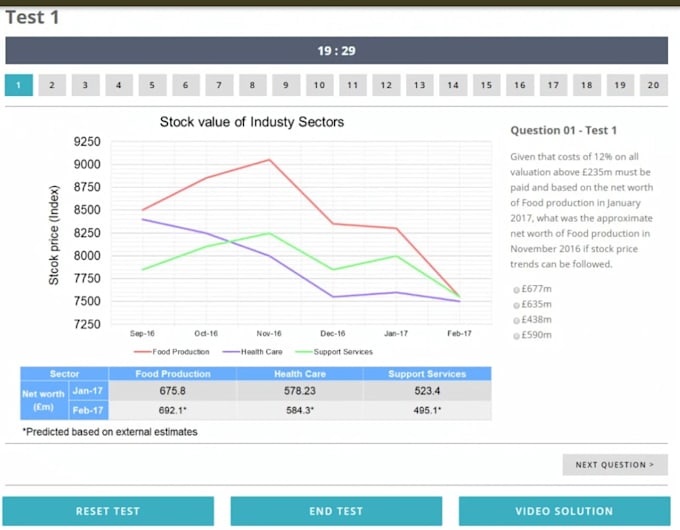
Task: Select the £677m answer option
Action: 517,290
